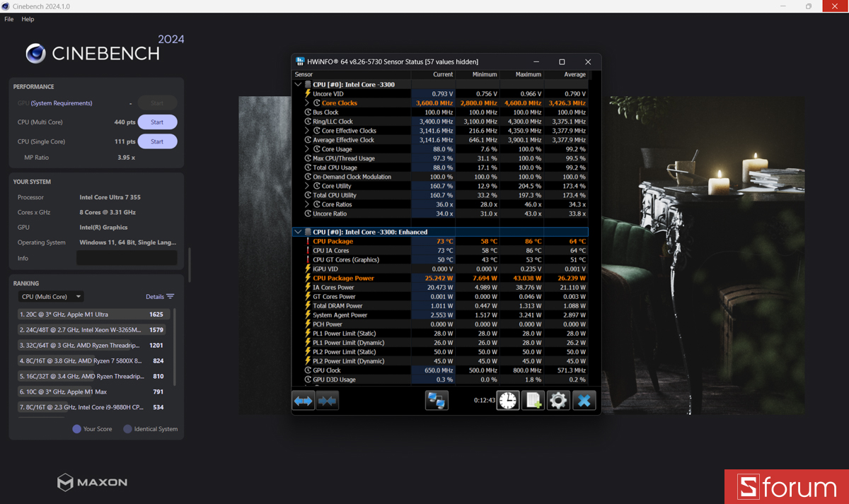Select the AMD Ryzen 7 5800X ranking row
Image resolution: width=849 pixels, height=504 pixels.
click(x=94, y=361)
